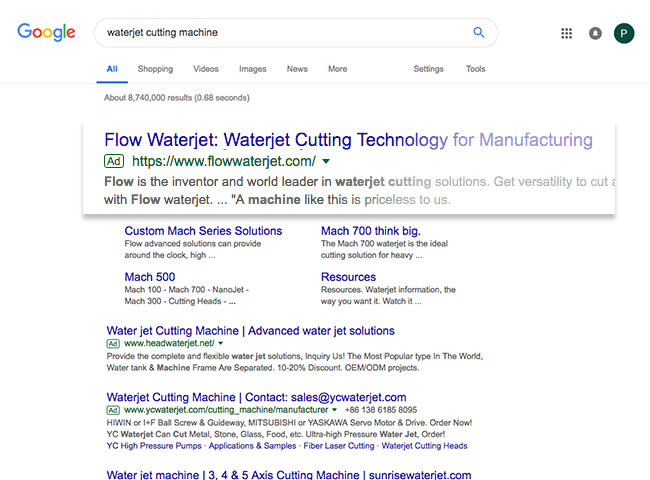Image resolution: width=650 pixels, height=480 pixels.
Task: Open the More search categories menu
Action: coord(337,69)
